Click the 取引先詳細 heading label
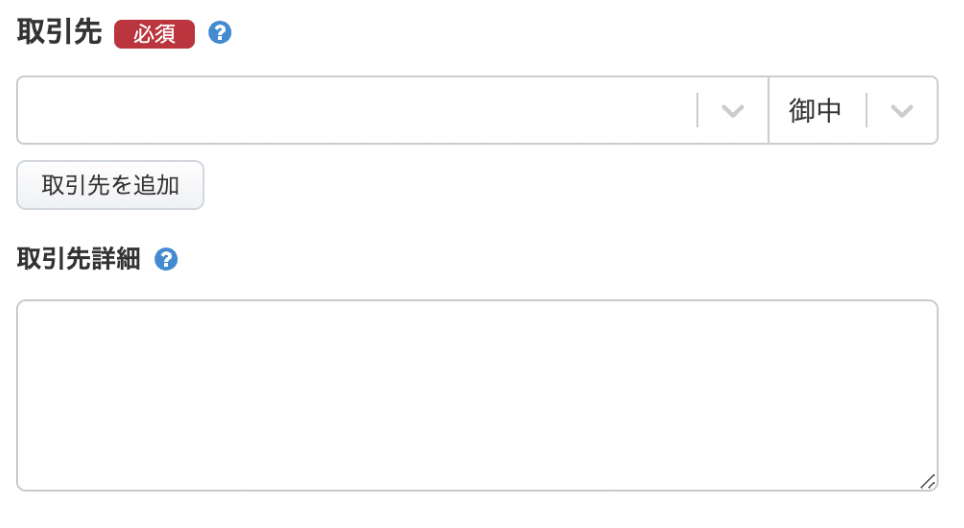This screenshot has width=964, height=528. (79, 260)
